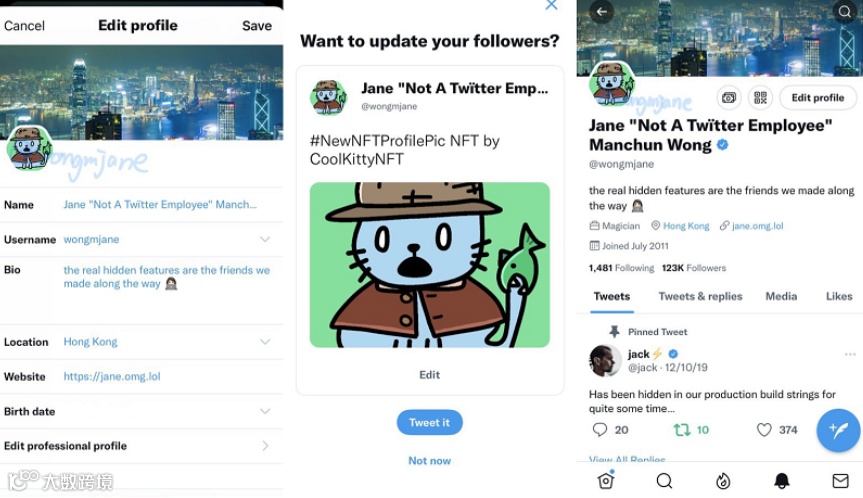Expand the Birth date row chevron

(x=265, y=411)
